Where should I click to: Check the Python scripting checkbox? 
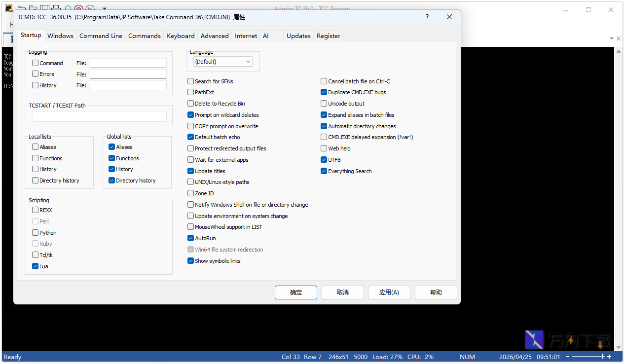(35, 233)
